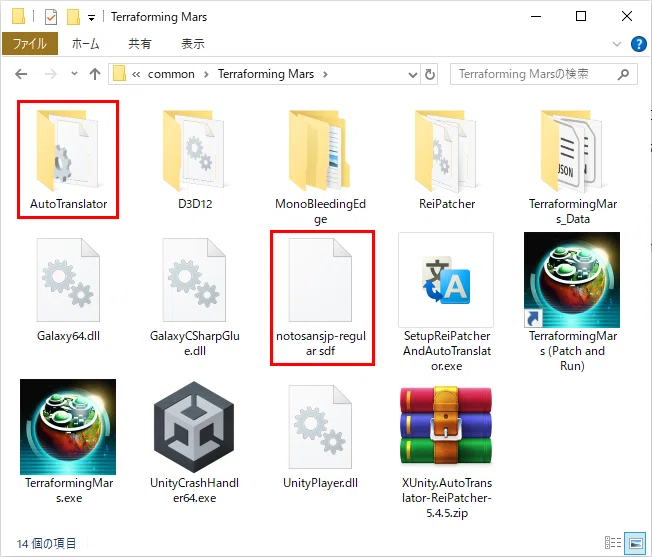
Task: Close the Terraforming Mars window
Action: 627,17
